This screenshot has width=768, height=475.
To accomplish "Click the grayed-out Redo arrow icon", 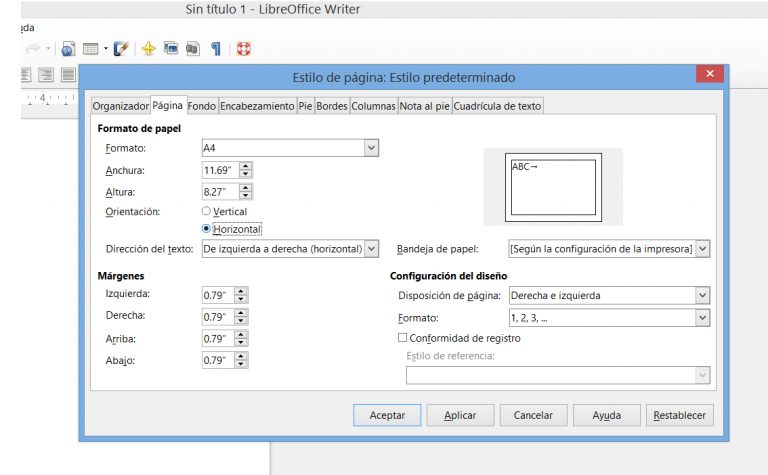I will (33, 48).
